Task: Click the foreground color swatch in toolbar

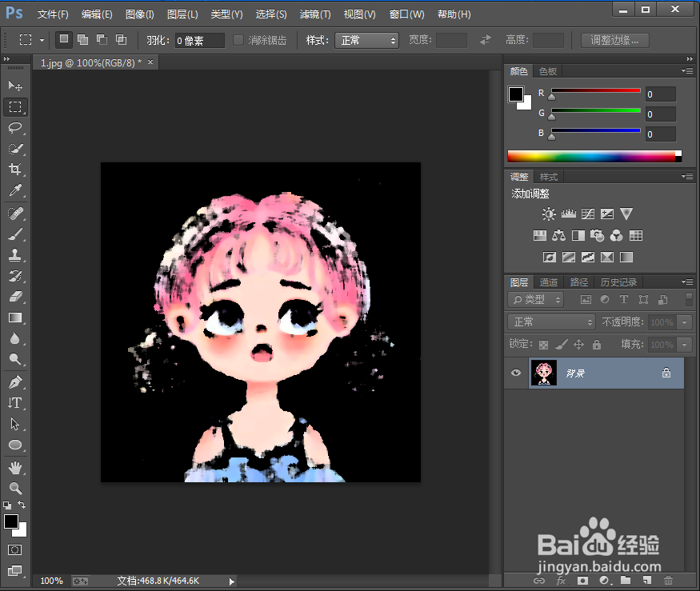Action: tap(11, 521)
